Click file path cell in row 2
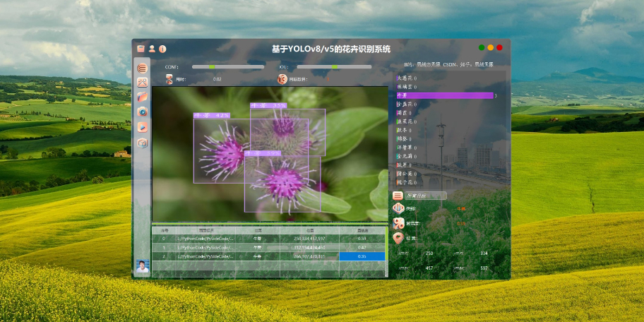Image resolution: width=644 pixels, height=322 pixels. (x=205, y=256)
